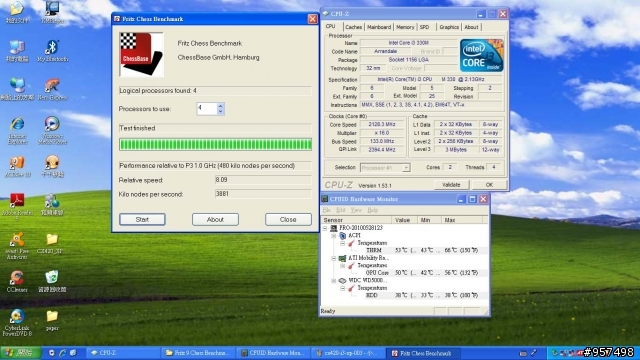This screenshot has height=360, width=640.
Task: Open the View menu in Hardware Monitor
Action: 356,210
